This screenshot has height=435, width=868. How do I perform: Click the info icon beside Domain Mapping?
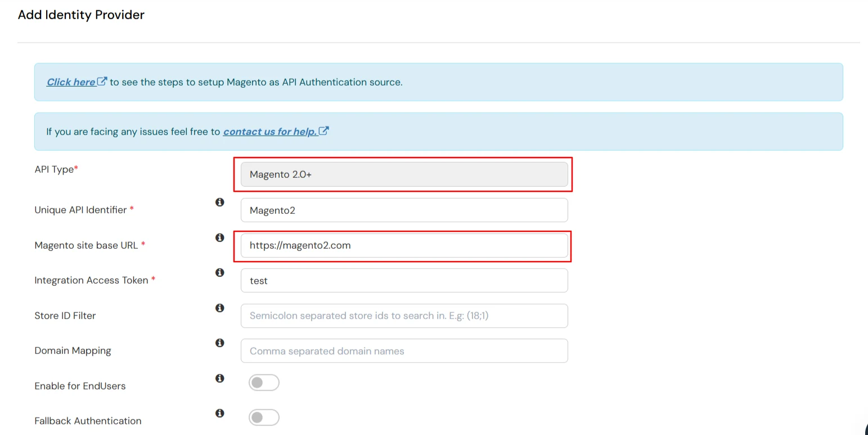point(220,343)
